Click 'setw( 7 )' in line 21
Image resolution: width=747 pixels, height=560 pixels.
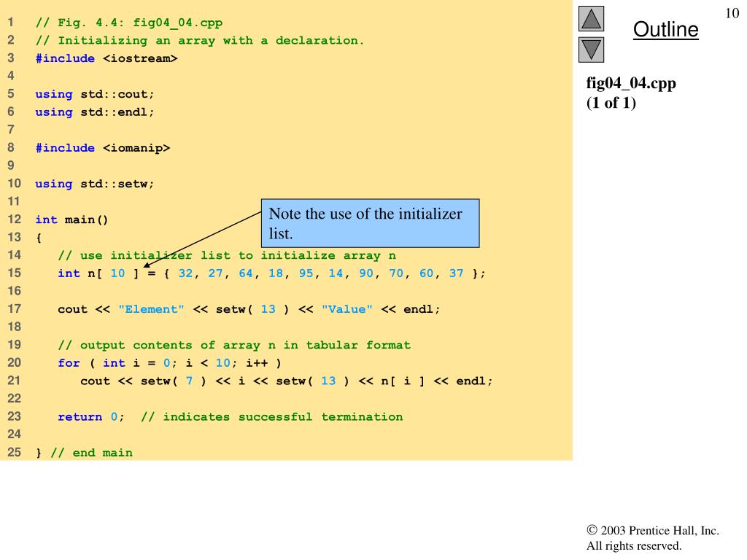tap(174, 381)
